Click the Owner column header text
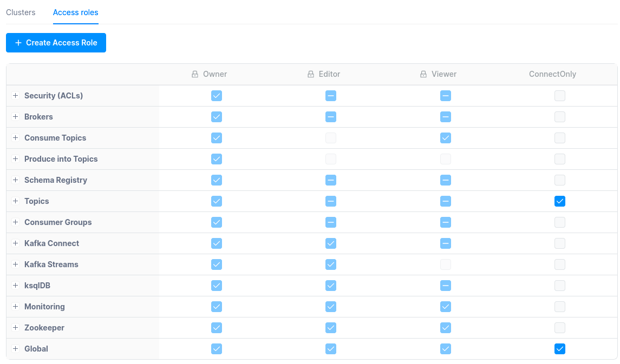Image resolution: width=620 pixels, height=364 pixels. point(215,74)
